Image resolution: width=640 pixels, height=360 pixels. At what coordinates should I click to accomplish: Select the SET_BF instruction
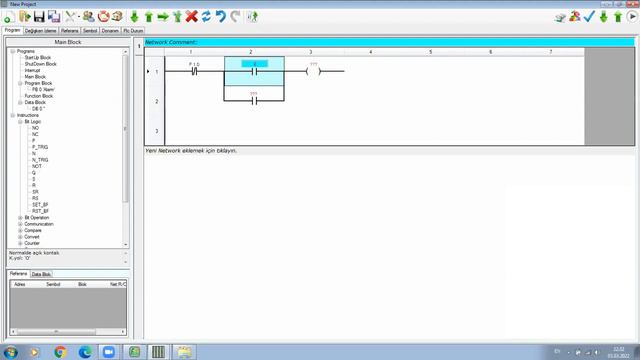pyautogui.click(x=40, y=205)
